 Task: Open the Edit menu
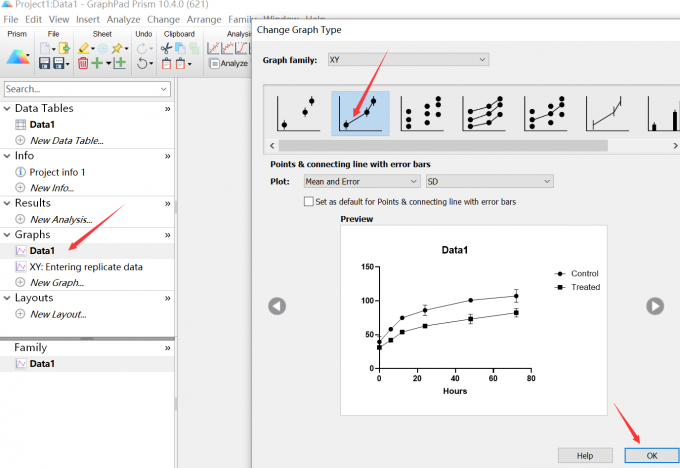33,20
